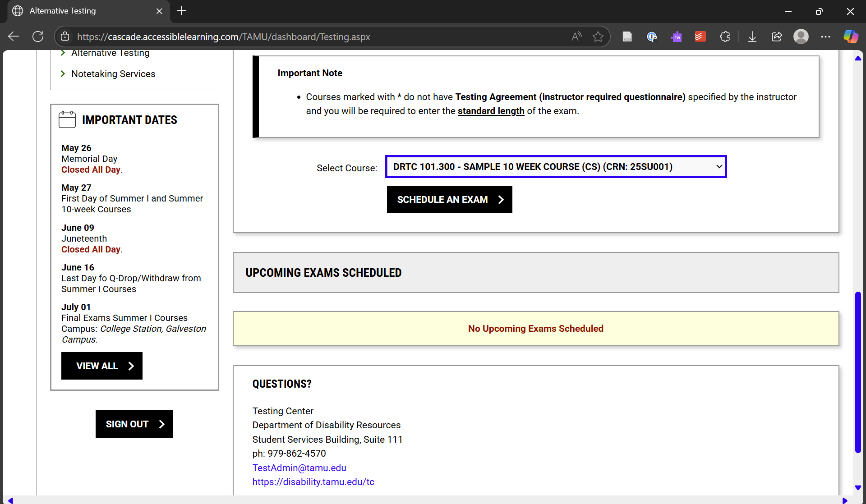Image resolution: width=866 pixels, height=504 pixels.
Task: Share this page via share icon
Action: click(x=777, y=37)
